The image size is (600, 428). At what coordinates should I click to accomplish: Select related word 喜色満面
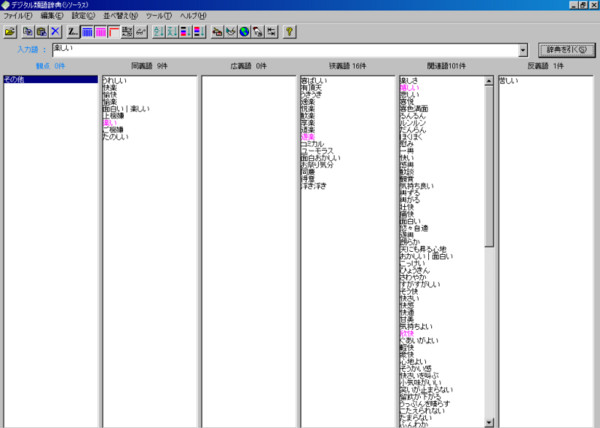pyautogui.click(x=414, y=109)
